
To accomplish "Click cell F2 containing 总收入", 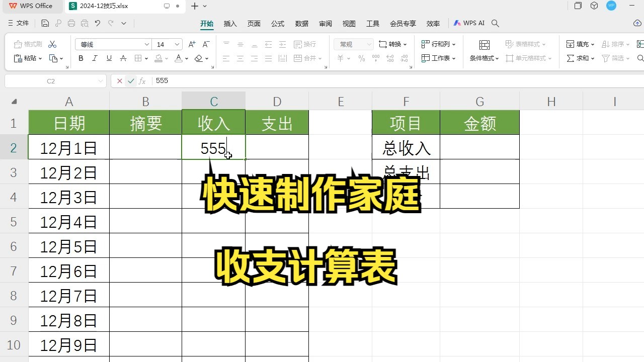I will tap(406, 147).
